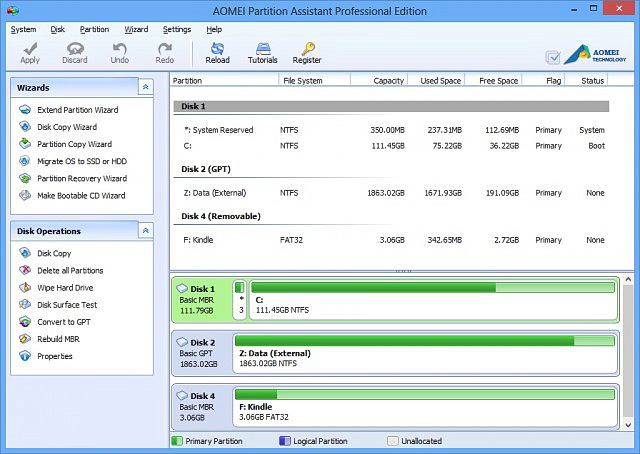640x454 pixels.
Task: Click the Disk Copy operation icon
Action: (25, 253)
